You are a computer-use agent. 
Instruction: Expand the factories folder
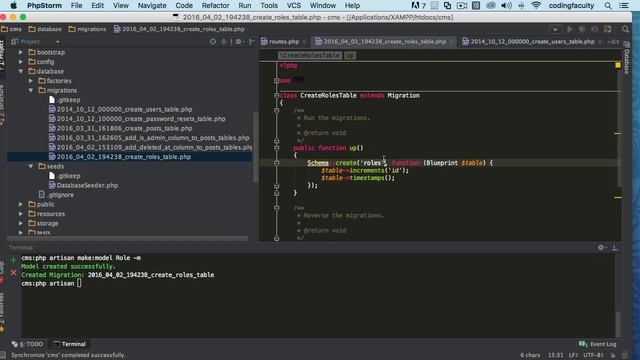(x=31, y=81)
